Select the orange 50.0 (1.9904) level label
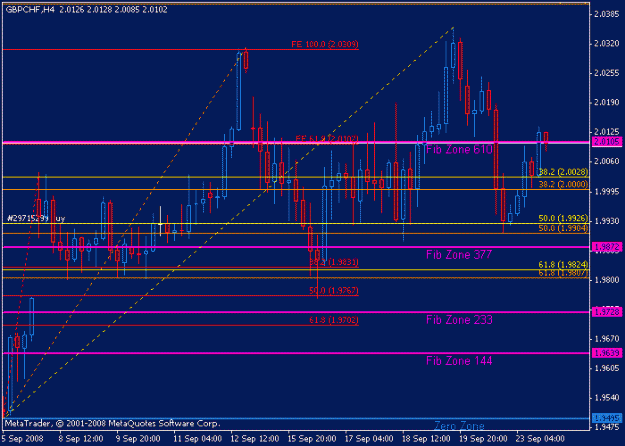 click(563, 228)
